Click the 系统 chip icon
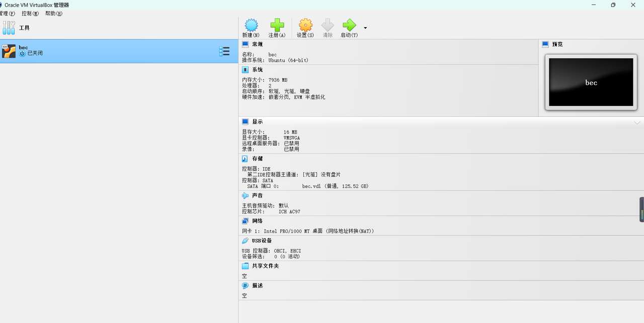Image resolution: width=644 pixels, height=323 pixels. 246,70
